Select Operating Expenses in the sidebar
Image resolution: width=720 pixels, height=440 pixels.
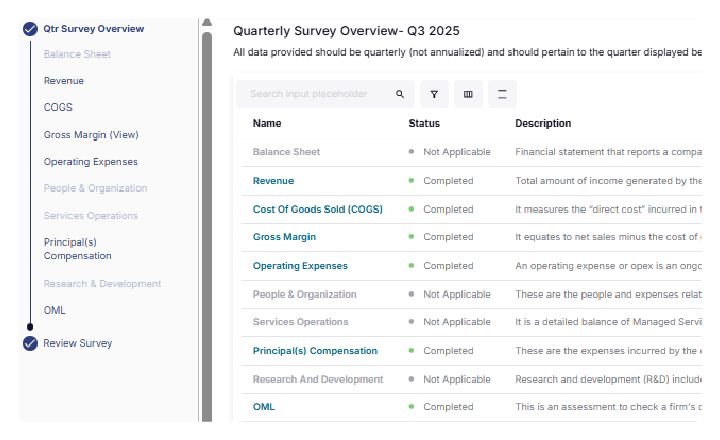(x=90, y=162)
